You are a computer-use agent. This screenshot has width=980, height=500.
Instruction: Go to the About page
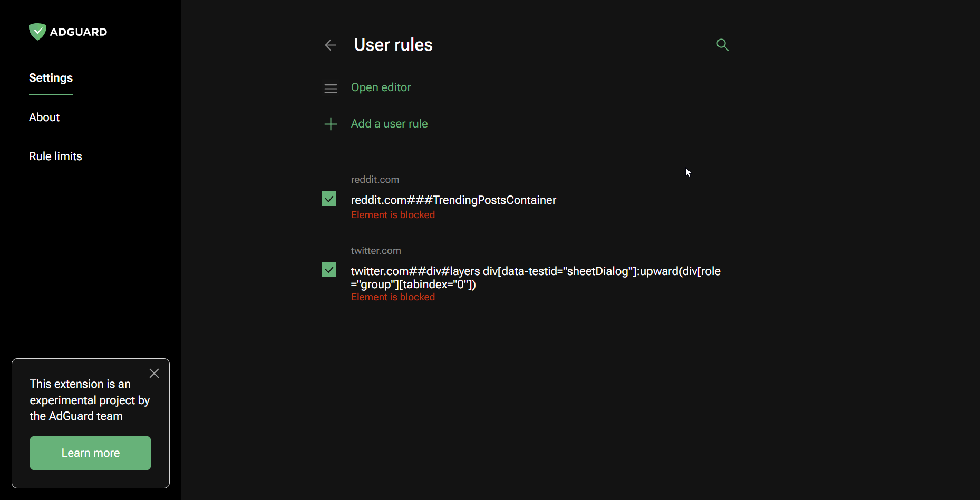[44, 117]
